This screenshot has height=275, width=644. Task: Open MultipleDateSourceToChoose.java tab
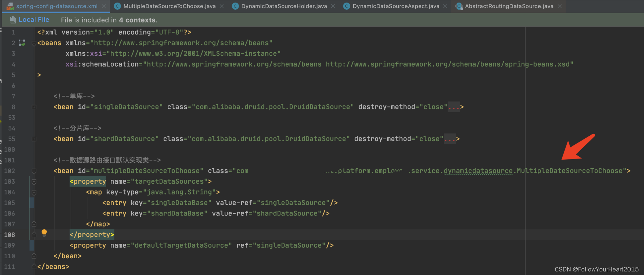pos(169,6)
